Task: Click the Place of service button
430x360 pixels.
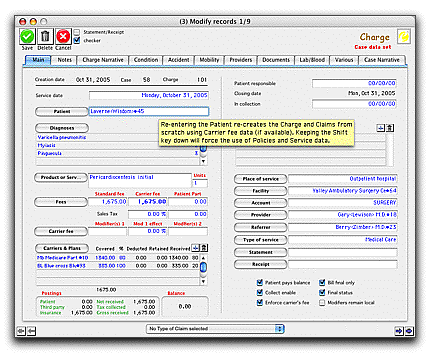Action: point(260,179)
